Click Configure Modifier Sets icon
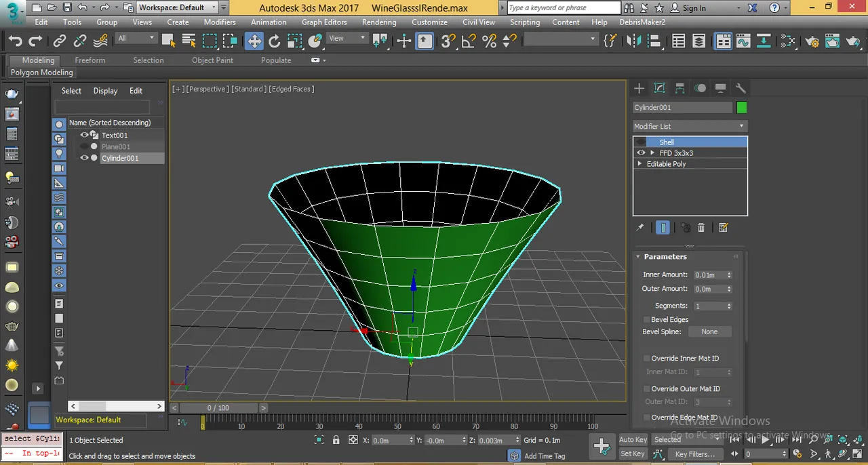 pos(723,228)
